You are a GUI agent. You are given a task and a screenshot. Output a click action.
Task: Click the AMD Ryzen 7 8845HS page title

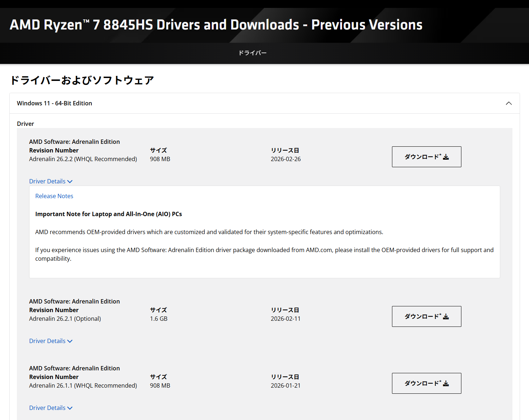[216, 25]
